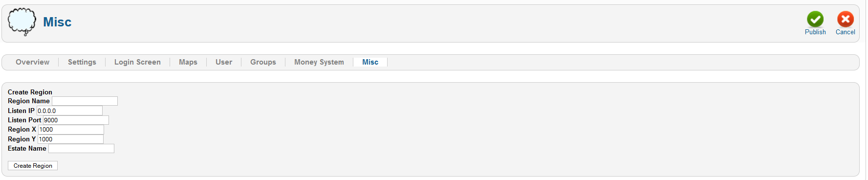This screenshot has height=180, width=868.
Task: Click the Cancel text label
Action: point(846,32)
